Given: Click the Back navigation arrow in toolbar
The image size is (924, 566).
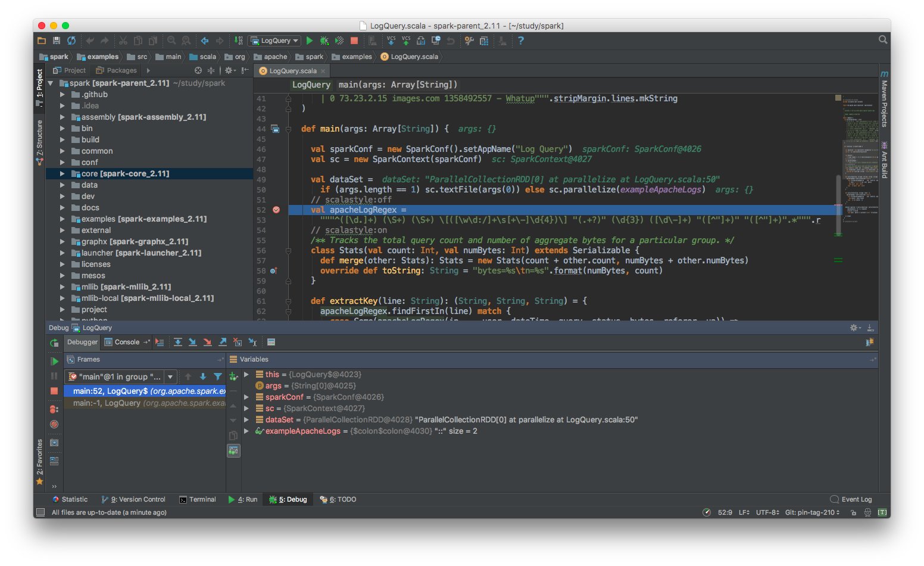Looking at the screenshot, I should [205, 41].
